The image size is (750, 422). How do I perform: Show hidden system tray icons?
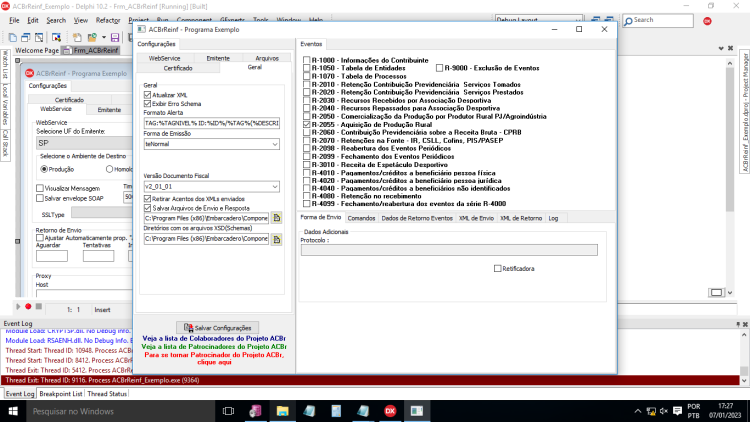coord(638,411)
